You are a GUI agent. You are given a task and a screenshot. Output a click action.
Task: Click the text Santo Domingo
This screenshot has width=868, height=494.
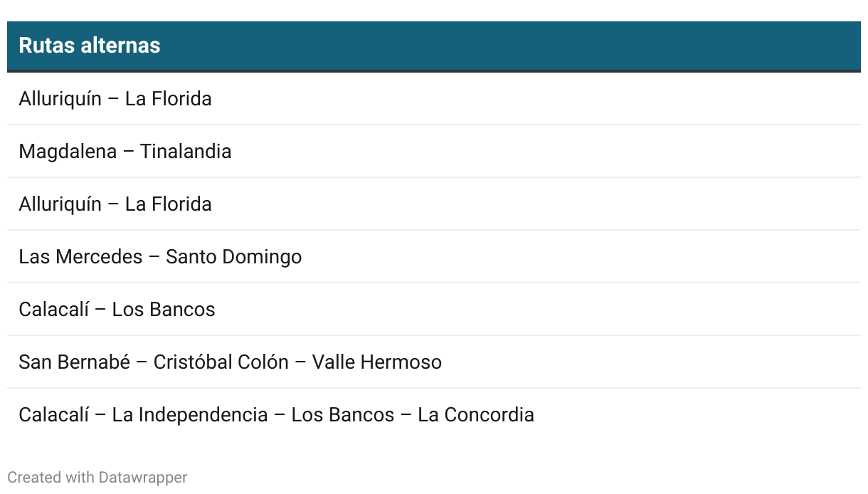(x=234, y=257)
